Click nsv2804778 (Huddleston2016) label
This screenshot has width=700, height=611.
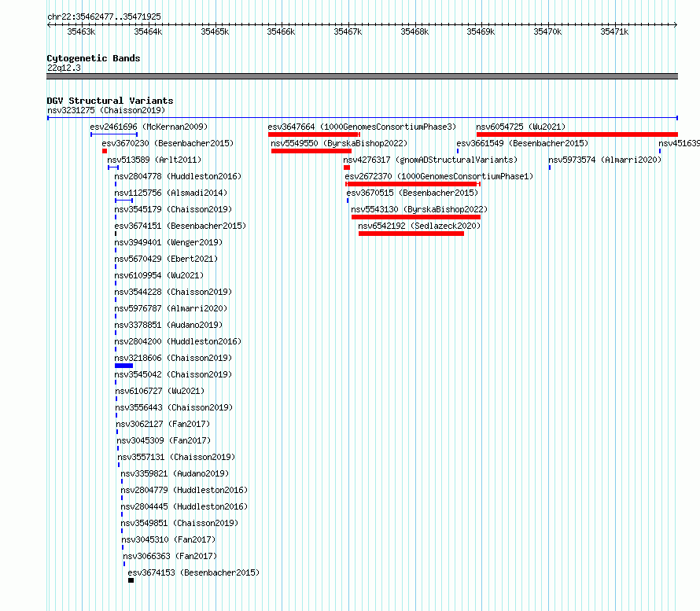click(x=178, y=176)
